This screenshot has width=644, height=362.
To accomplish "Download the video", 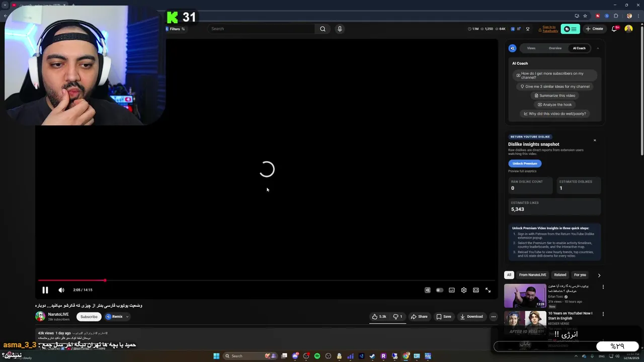I will click(x=471, y=317).
